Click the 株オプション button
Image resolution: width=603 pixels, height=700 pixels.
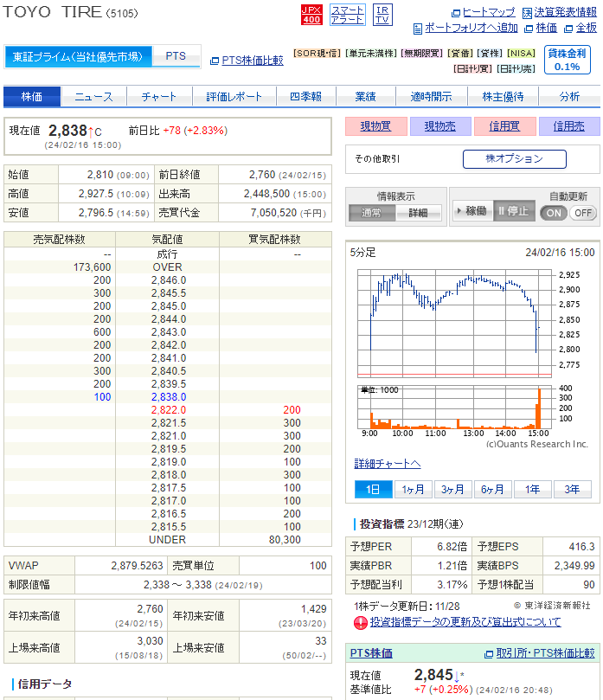[x=514, y=159]
